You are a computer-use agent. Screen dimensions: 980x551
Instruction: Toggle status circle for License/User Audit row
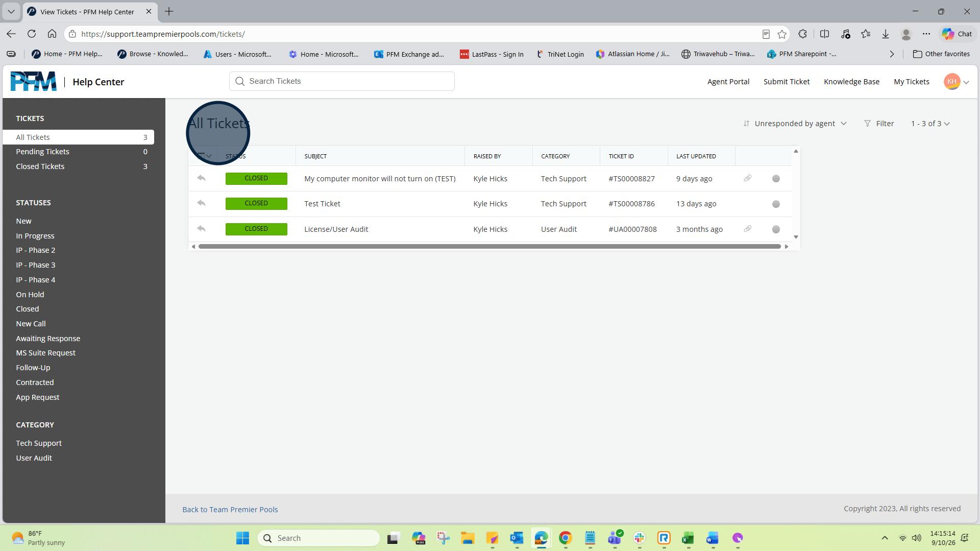[776, 229]
